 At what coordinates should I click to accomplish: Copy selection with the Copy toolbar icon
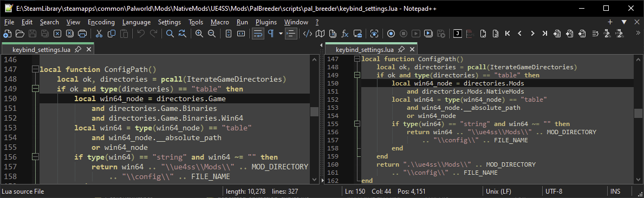111,34
